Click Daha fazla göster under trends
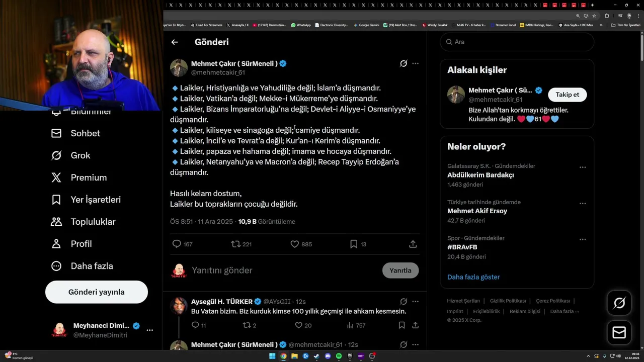Viewport: 644px width, 362px height. pos(473,277)
